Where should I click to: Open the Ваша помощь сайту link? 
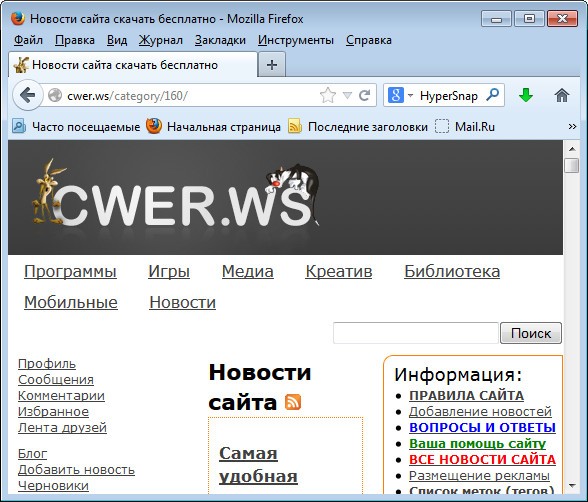click(477, 444)
